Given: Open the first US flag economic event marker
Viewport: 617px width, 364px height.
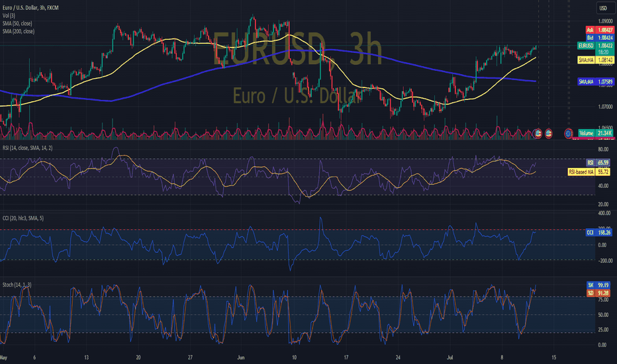Looking at the screenshot, I should (x=538, y=134).
